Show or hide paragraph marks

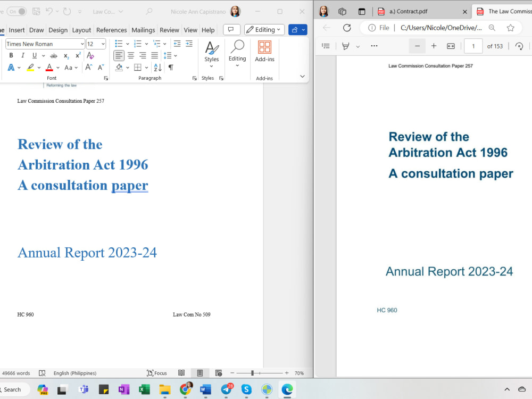click(x=171, y=68)
